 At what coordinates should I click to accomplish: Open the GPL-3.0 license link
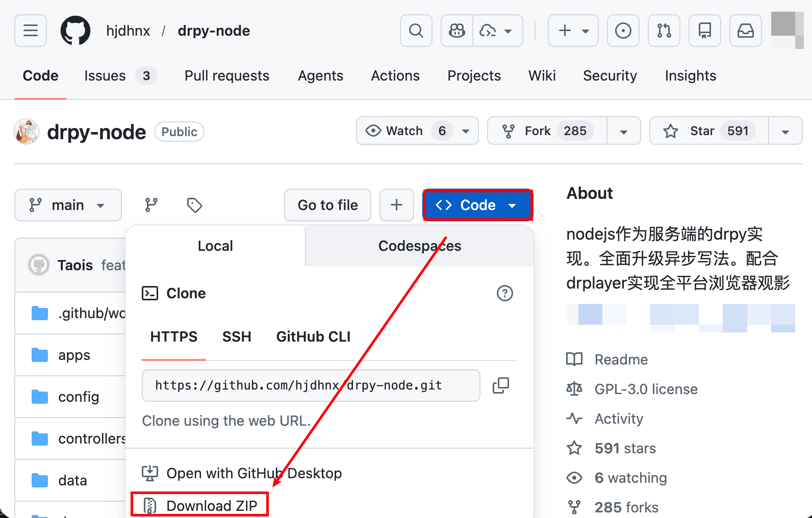tap(646, 389)
